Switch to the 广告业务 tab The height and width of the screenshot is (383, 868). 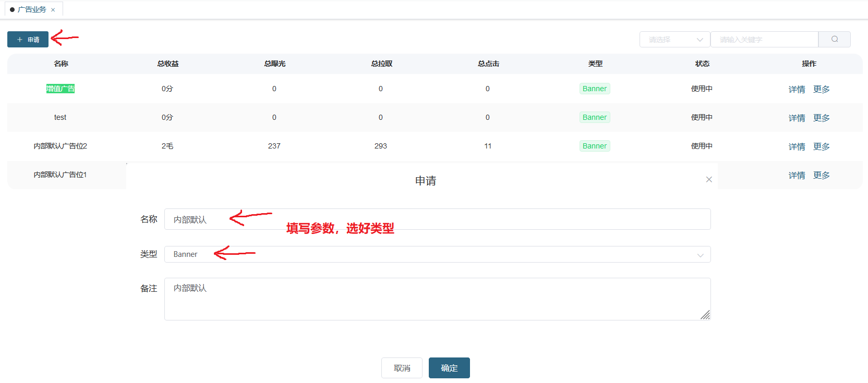31,9
